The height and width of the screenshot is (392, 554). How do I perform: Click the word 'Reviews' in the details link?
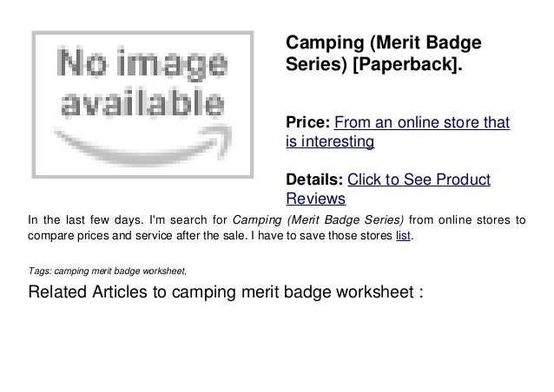pyautogui.click(x=315, y=199)
